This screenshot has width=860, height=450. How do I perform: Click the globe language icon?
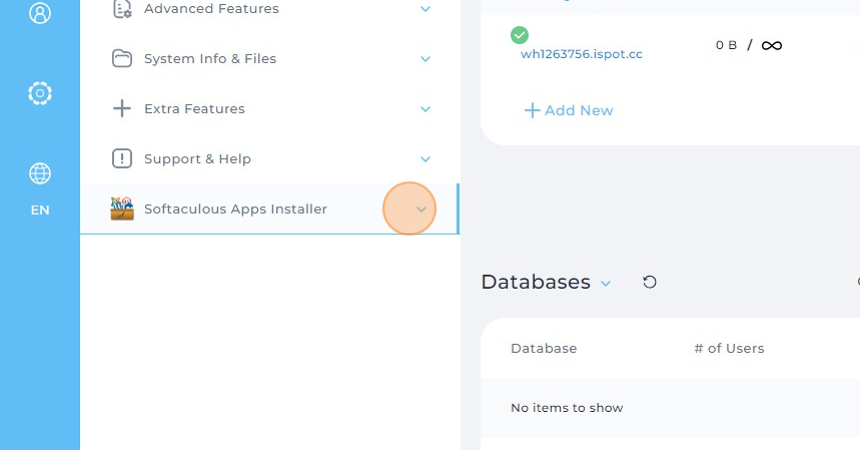[x=39, y=173]
